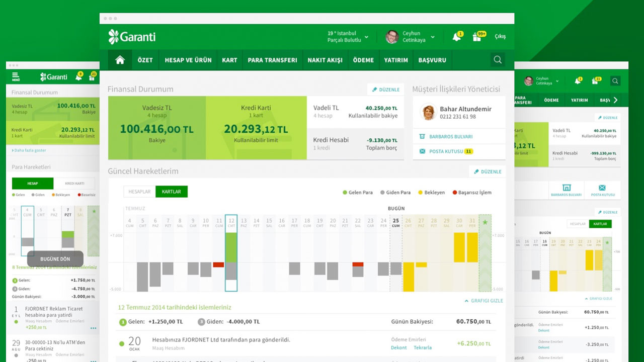
Task: Expand the Ceyhun Cetinkaya user menu arrow
Action: (433, 37)
